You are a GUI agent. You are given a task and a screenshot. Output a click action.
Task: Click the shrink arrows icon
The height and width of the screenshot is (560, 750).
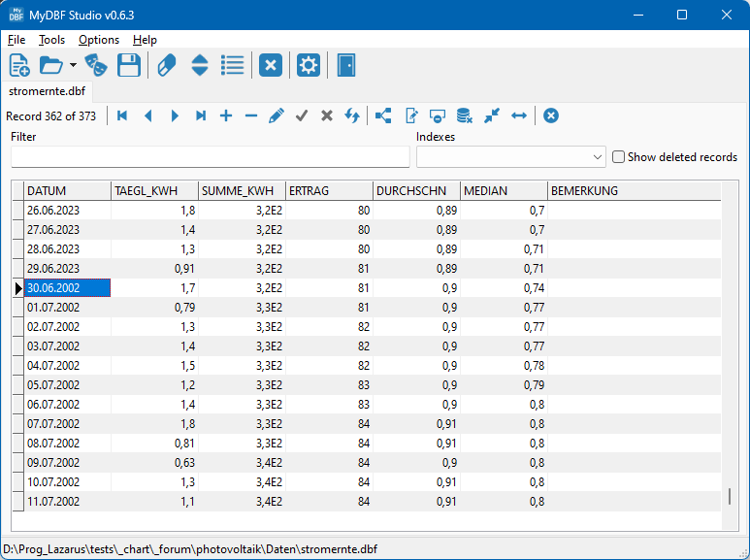(x=492, y=115)
